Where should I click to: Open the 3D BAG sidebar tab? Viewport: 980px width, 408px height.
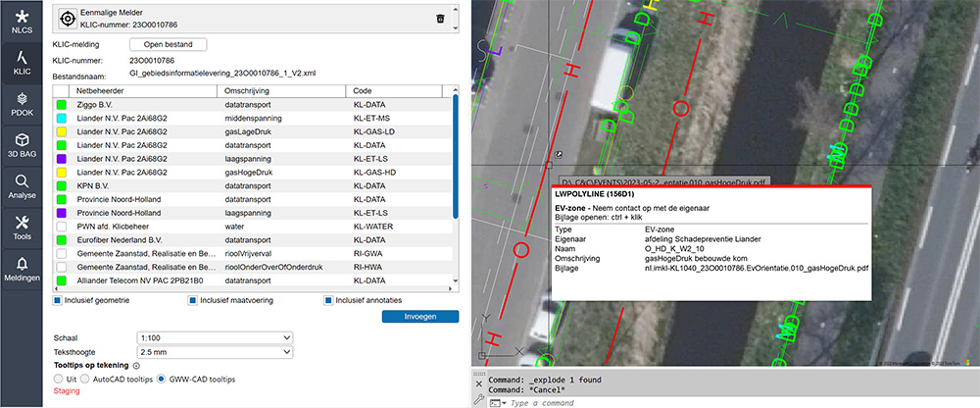[22, 146]
